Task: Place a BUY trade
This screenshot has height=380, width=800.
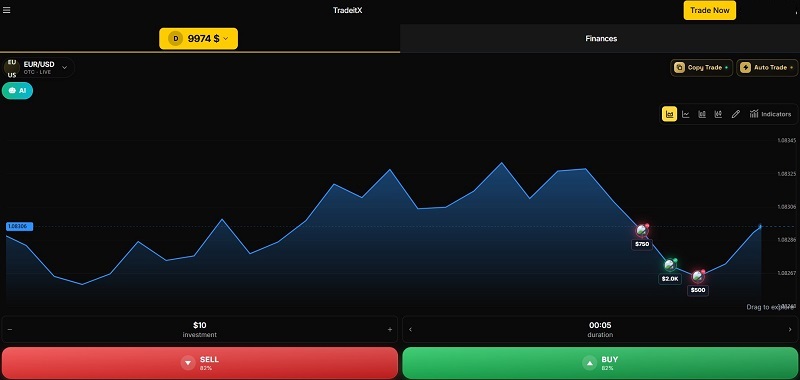Action: (600, 363)
